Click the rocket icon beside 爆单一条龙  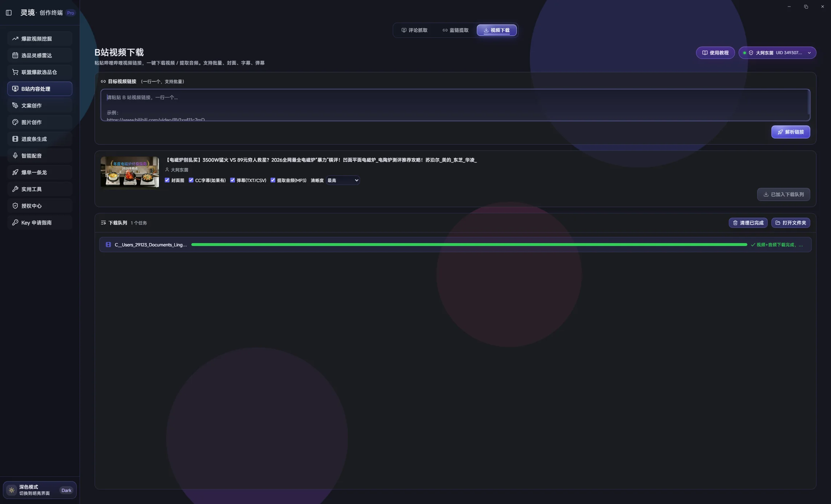15,172
